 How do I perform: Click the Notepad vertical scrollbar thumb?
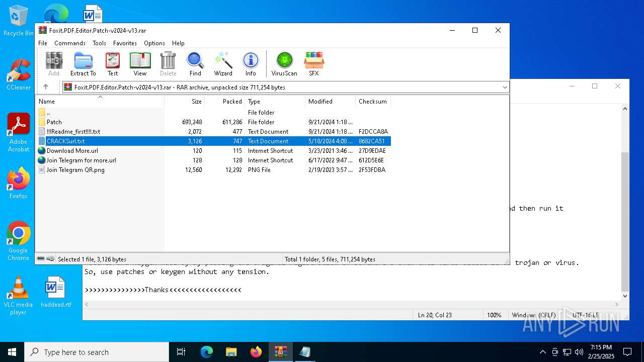pos(625,221)
